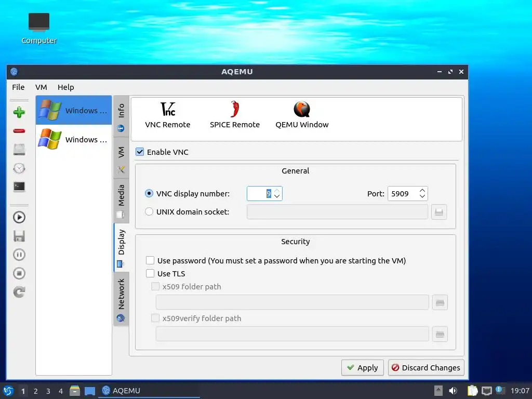This screenshot has width=532, height=399.
Task: Switch to the VM tab
Action: click(121, 158)
